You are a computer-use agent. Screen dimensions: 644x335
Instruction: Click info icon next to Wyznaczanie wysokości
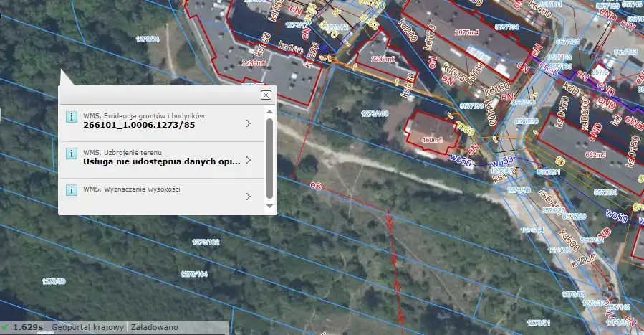pyautogui.click(x=72, y=190)
